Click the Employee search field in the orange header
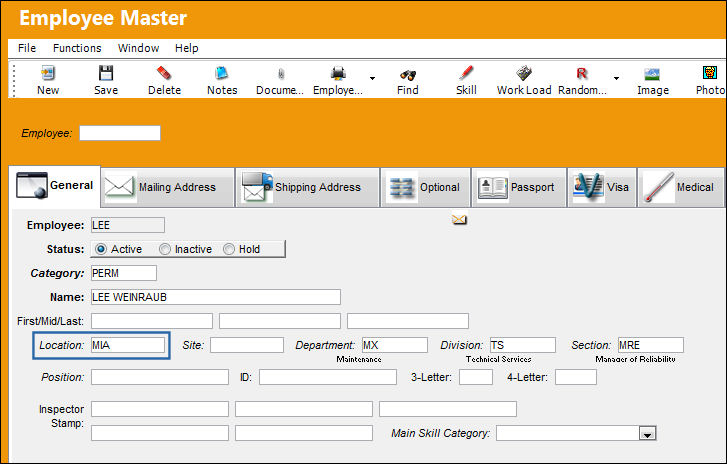Screen dimensions: 727x464 pos(120,133)
